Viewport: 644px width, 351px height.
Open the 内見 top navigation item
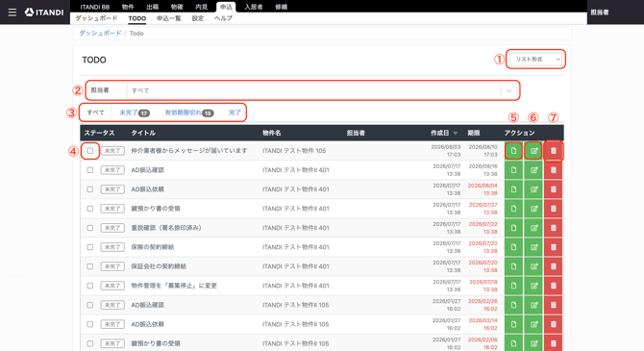tap(201, 7)
